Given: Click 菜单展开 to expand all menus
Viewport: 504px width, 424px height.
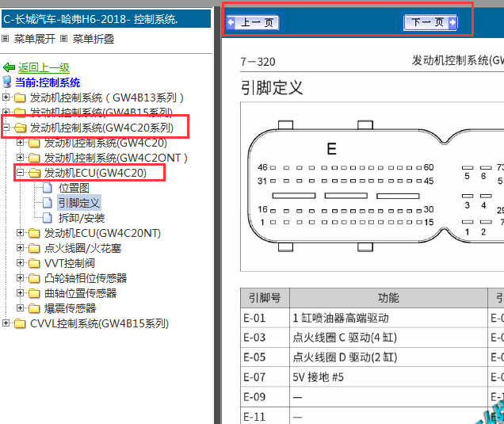Looking at the screenshot, I should pos(34,39).
